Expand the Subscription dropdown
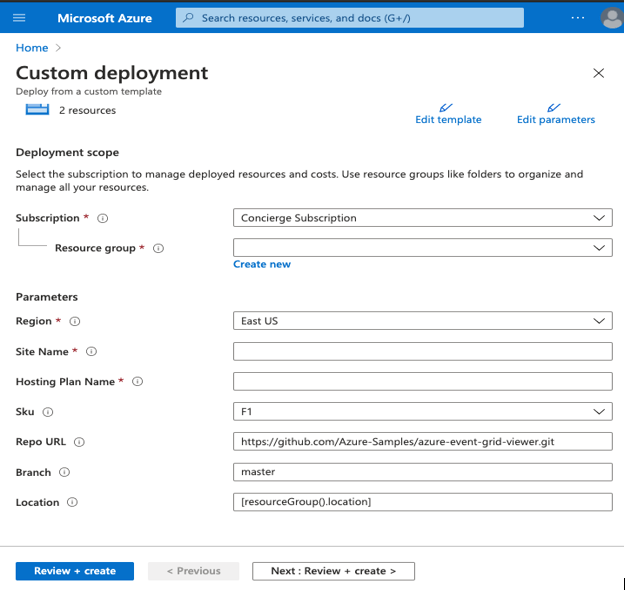 tap(422, 218)
